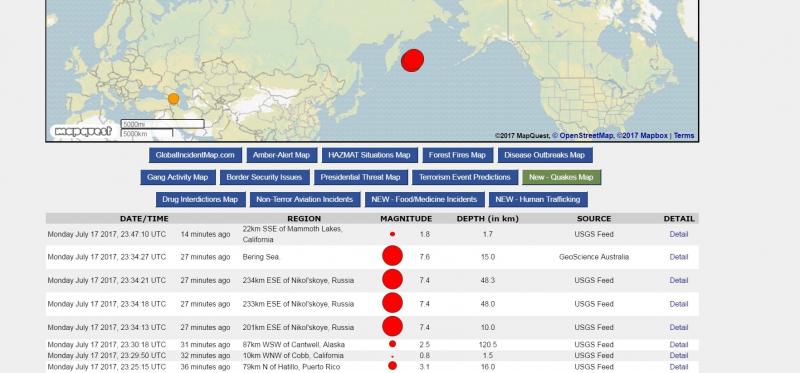Open the Forest Fires Map
Image resolution: width=800 pixels, height=373 pixels.
click(457, 155)
